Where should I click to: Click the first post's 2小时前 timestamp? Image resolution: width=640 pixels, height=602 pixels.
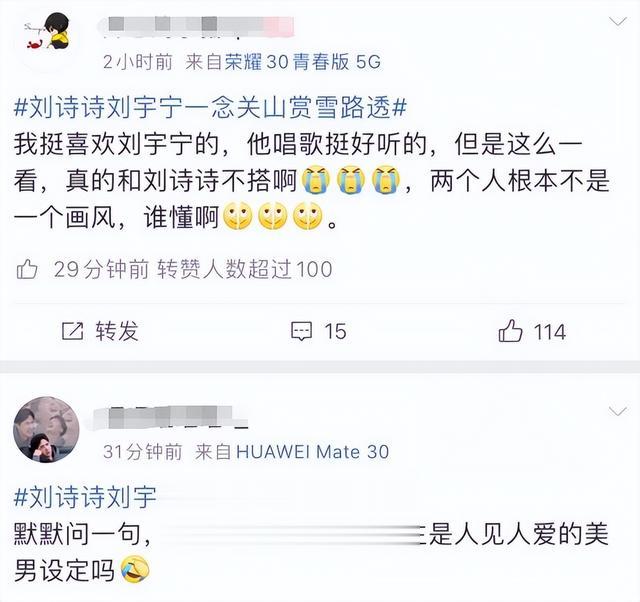(138, 62)
